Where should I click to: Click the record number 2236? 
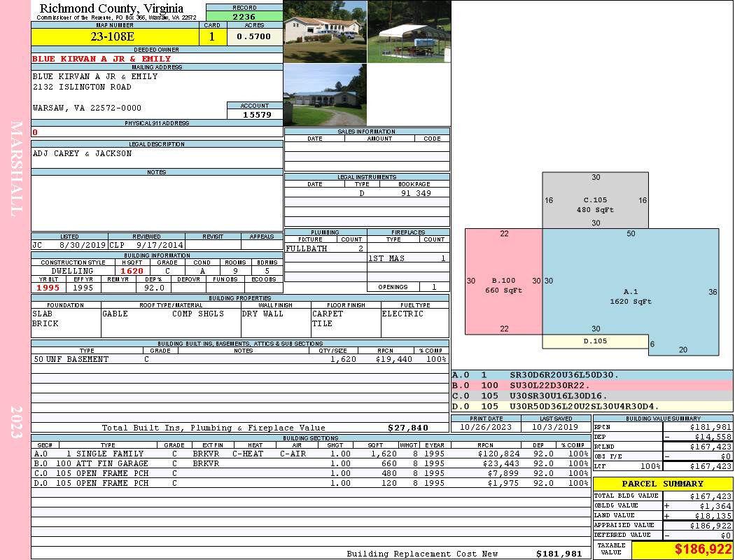[x=244, y=16]
